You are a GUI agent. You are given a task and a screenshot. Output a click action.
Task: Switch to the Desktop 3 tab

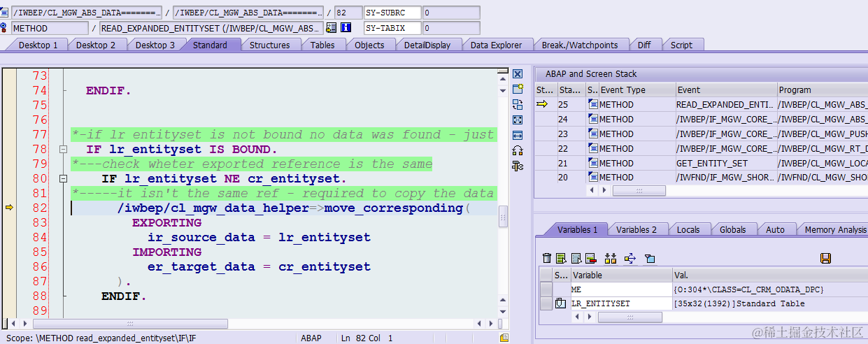pyautogui.click(x=155, y=45)
